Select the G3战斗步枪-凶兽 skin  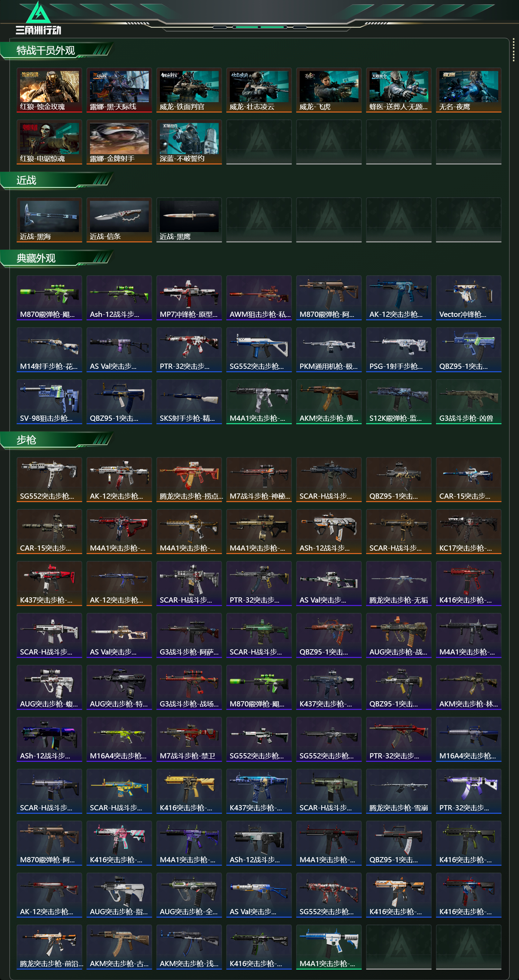tap(468, 402)
